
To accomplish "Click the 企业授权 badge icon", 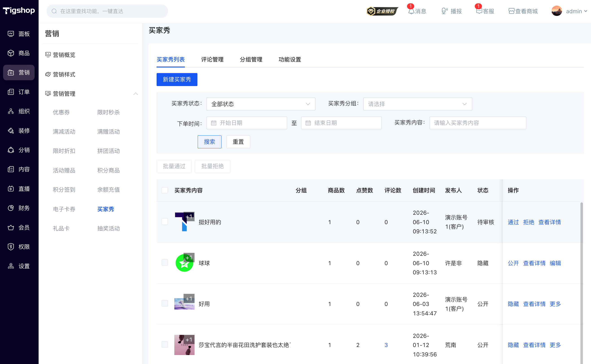I will [382, 11].
